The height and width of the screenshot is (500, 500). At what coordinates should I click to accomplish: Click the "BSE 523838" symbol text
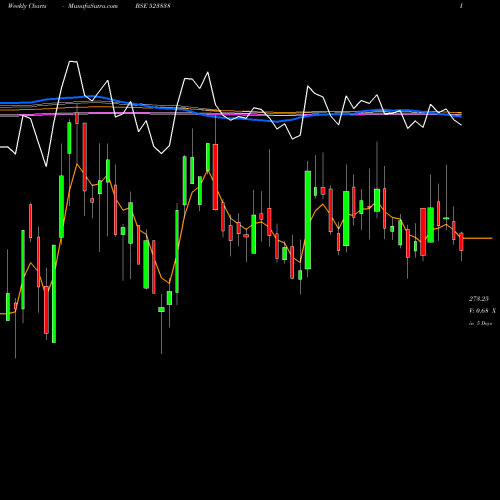click(x=153, y=6)
